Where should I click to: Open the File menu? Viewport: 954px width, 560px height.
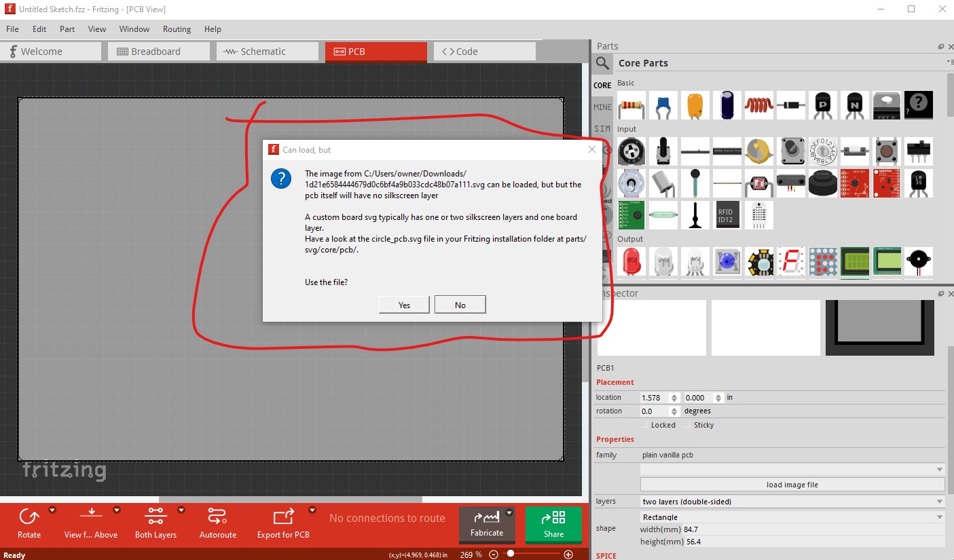pos(12,29)
